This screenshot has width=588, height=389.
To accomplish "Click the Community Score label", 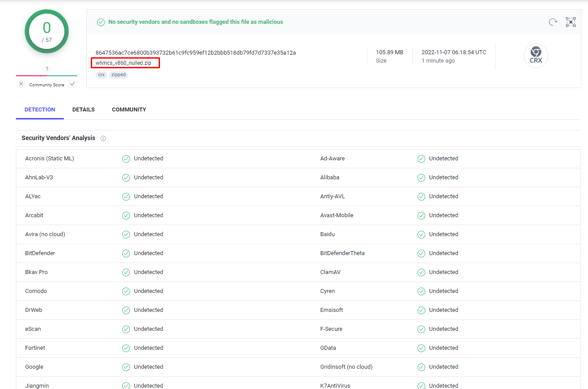I will point(47,85).
